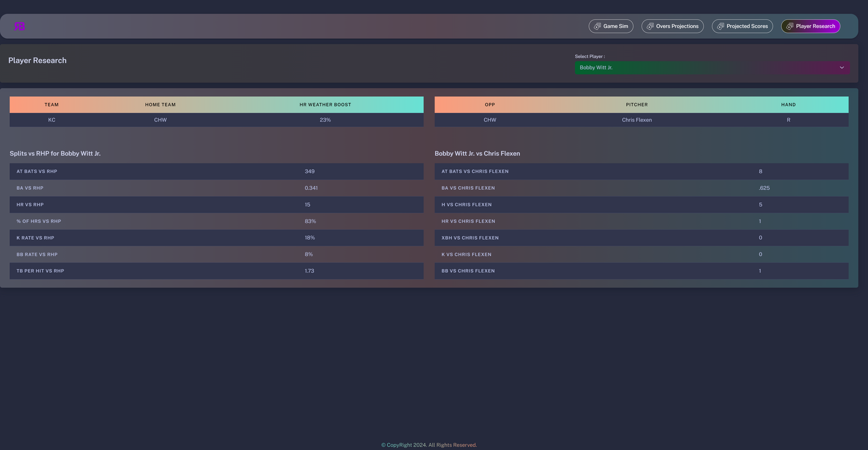Select the AT BATS VS RHP row label
This screenshot has width=868, height=450.
point(36,171)
